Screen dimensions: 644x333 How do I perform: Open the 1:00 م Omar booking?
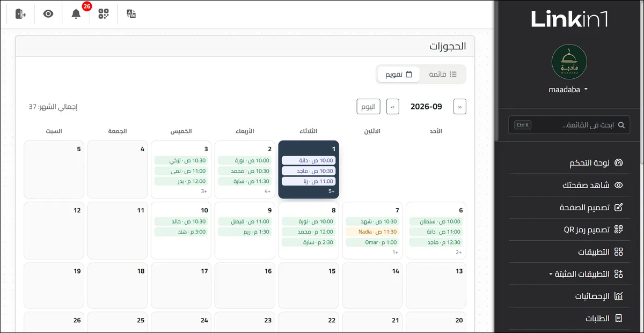(372, 242)
